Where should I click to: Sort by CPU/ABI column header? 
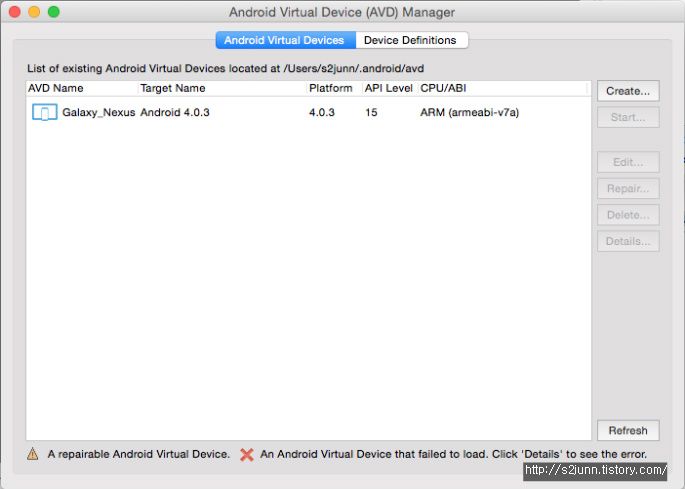[x=502, y=88]
